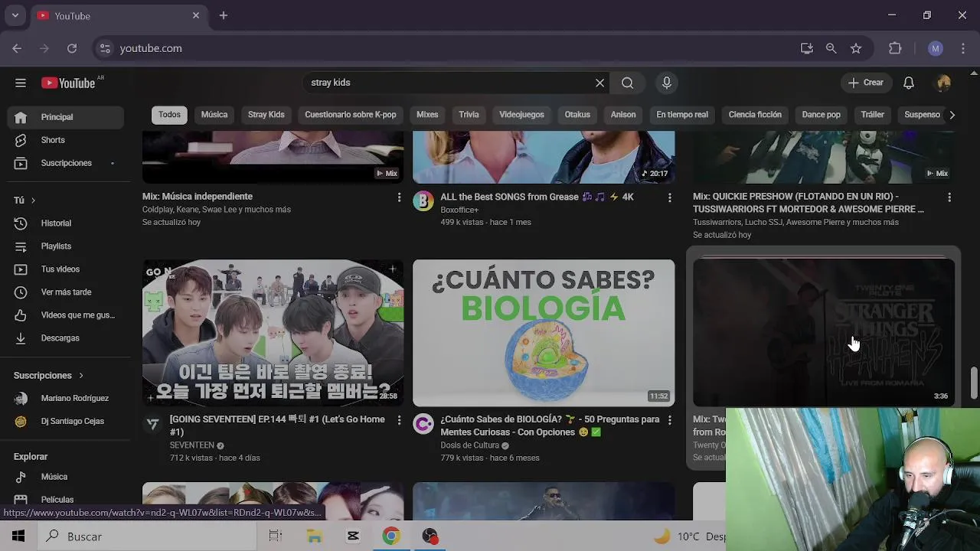Viewport: 980px width, 551px height.
Task: Reload the page in Chrome
Action: tap(72, 48)
